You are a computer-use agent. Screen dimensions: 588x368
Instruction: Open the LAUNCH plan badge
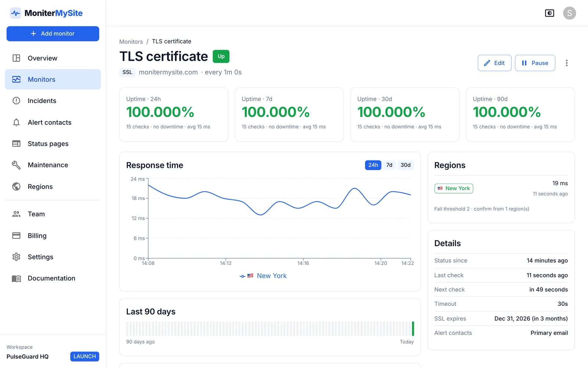click(85, 356)
